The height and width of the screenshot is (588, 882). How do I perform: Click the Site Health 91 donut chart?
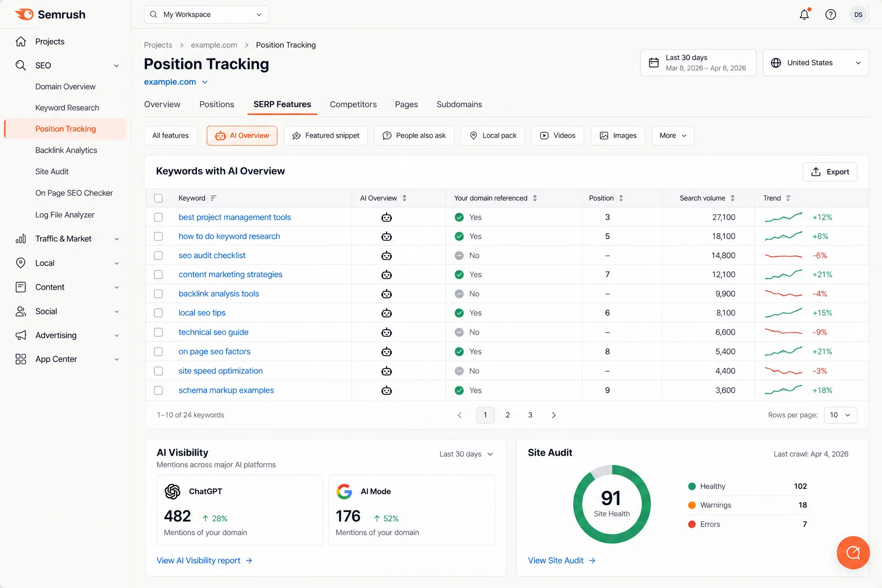coord(612,504)
